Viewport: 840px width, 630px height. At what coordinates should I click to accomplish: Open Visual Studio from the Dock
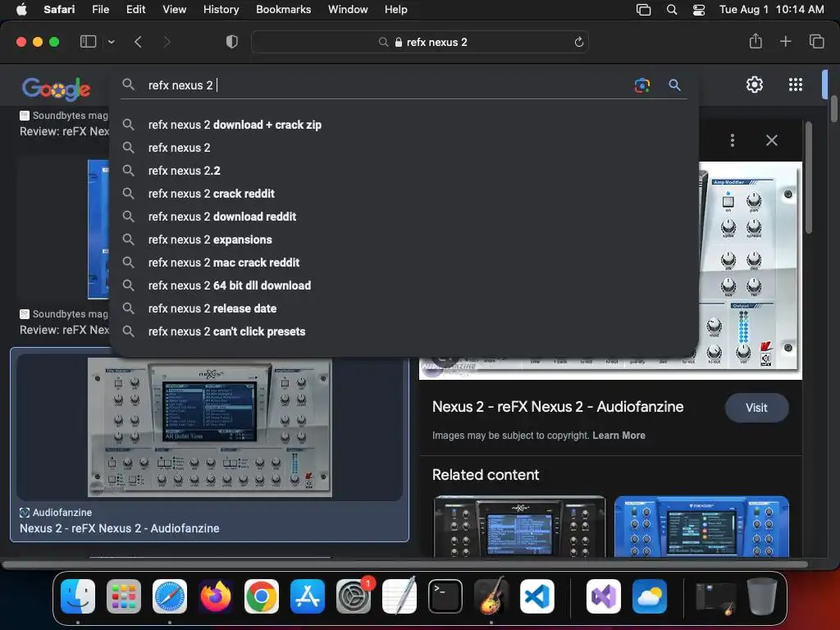604,596
